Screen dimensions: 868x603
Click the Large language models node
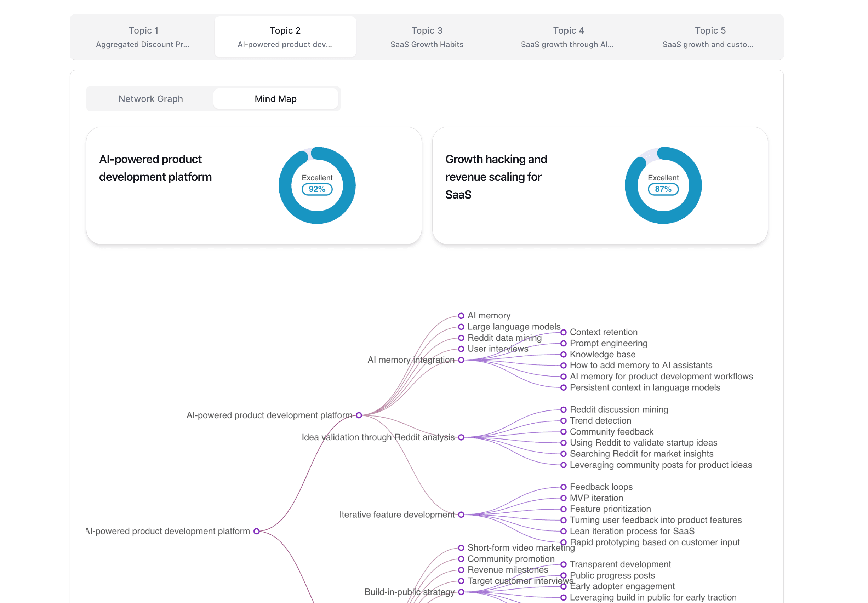513,326
